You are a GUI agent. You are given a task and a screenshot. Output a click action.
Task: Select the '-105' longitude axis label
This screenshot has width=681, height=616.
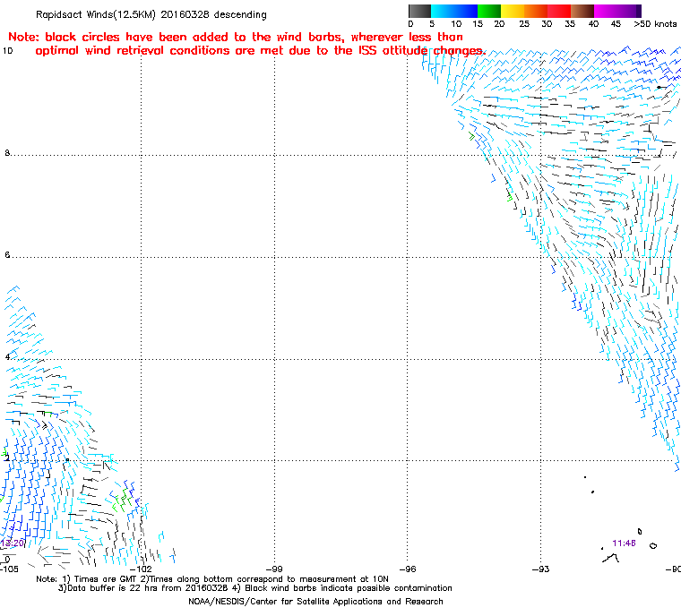click(9, 569)
